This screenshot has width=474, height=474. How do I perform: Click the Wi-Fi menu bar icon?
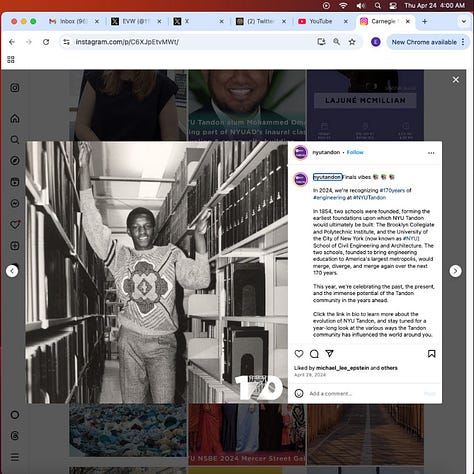click(x=343, y=6)
